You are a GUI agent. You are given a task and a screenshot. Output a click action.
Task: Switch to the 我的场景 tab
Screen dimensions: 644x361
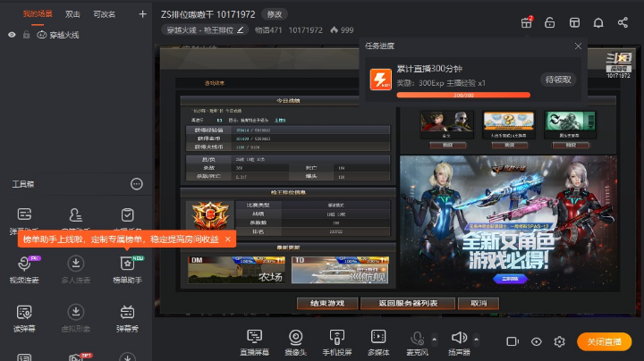pyautogui.click(x=38, y=14)
